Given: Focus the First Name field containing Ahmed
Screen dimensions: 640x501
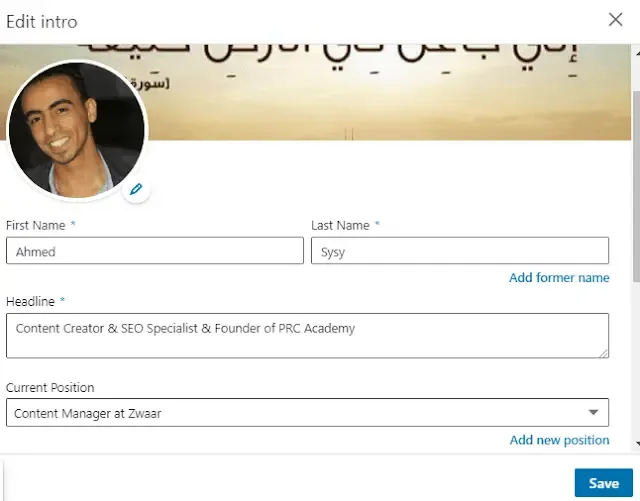Looking at the screenshot, I should (x=155, y=251).
